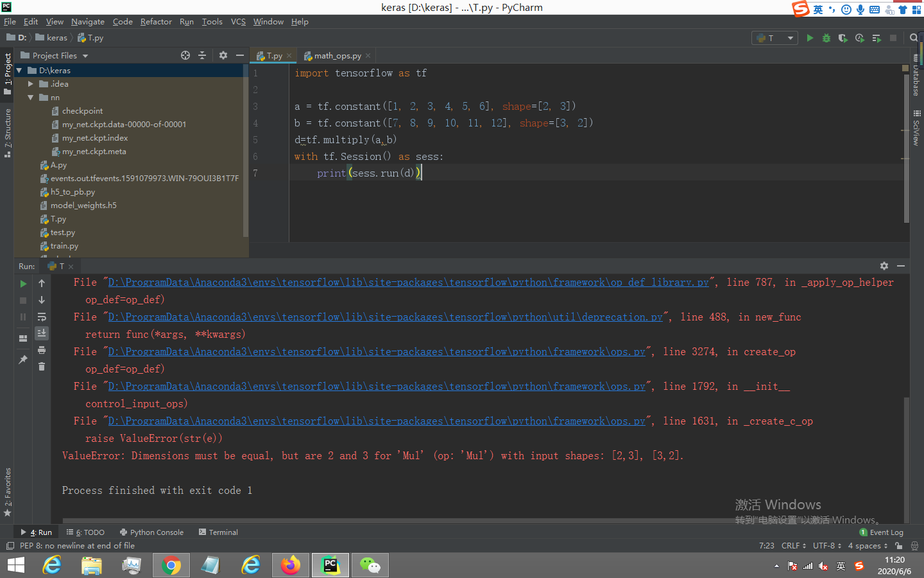Pin the Run tab using the pin icon
The height and width of the screenshot is (578, 924).
click(22, 360)
